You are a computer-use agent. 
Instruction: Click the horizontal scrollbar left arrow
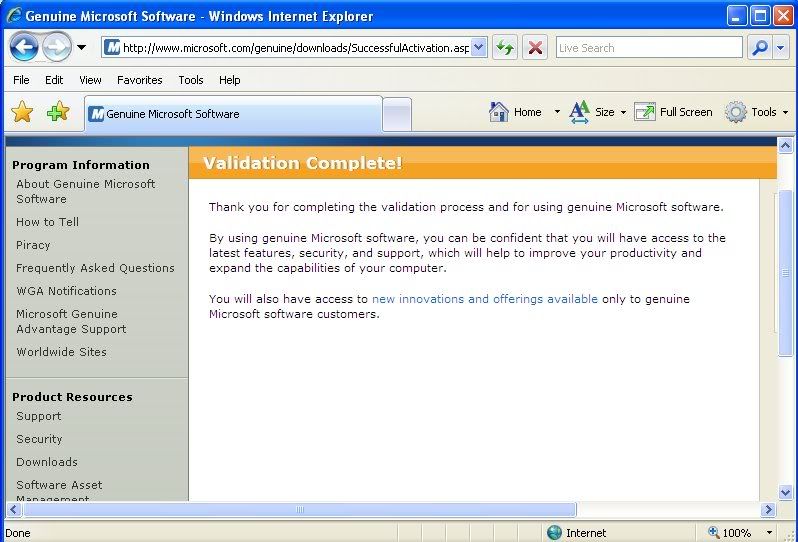[13, 509]
